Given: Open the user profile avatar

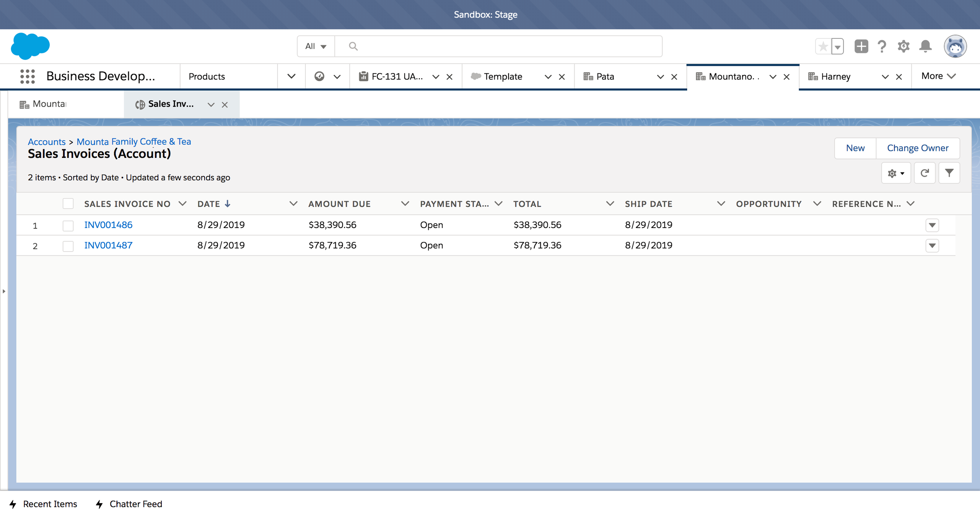Looking at the screenshot, I should click(x=955, y=46).
